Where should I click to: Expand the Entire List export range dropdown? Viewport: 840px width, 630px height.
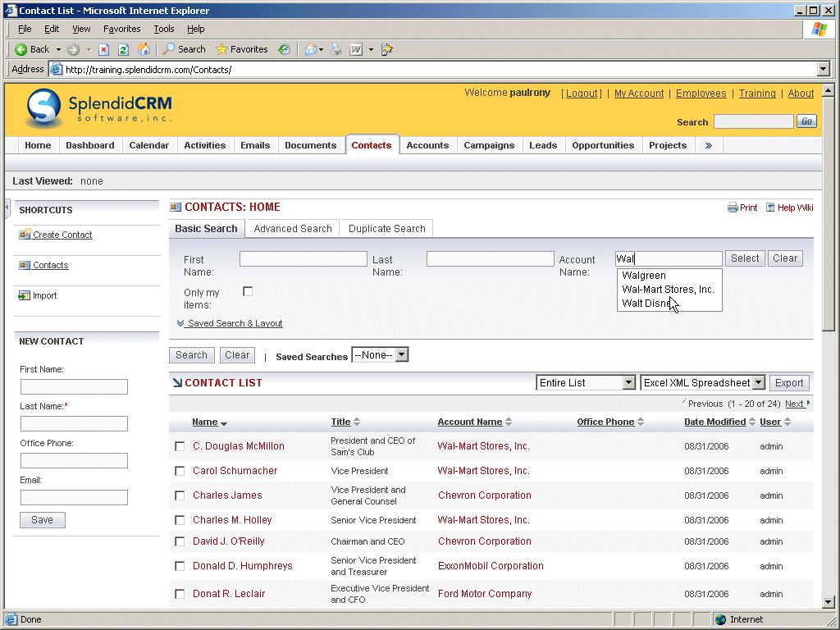(x=628, y=383)
